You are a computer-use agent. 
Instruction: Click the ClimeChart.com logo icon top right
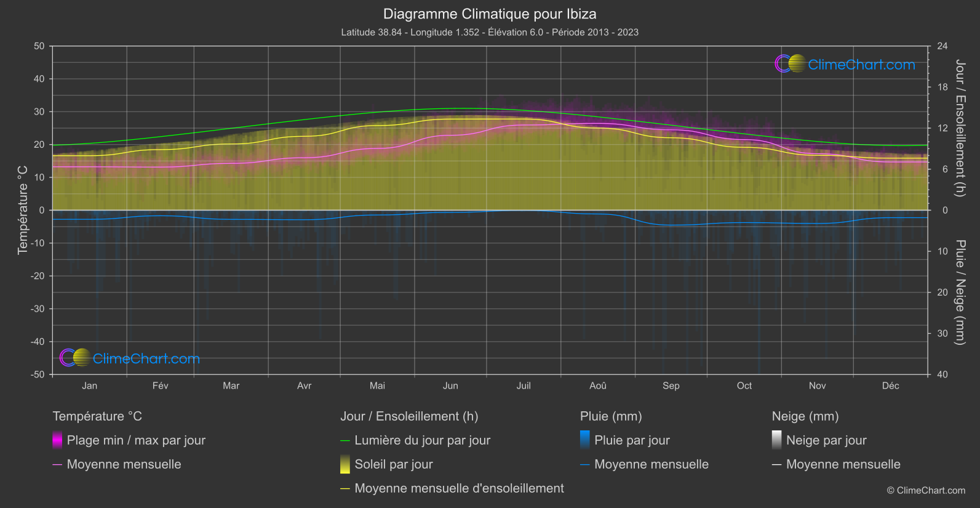pos(791,63)
